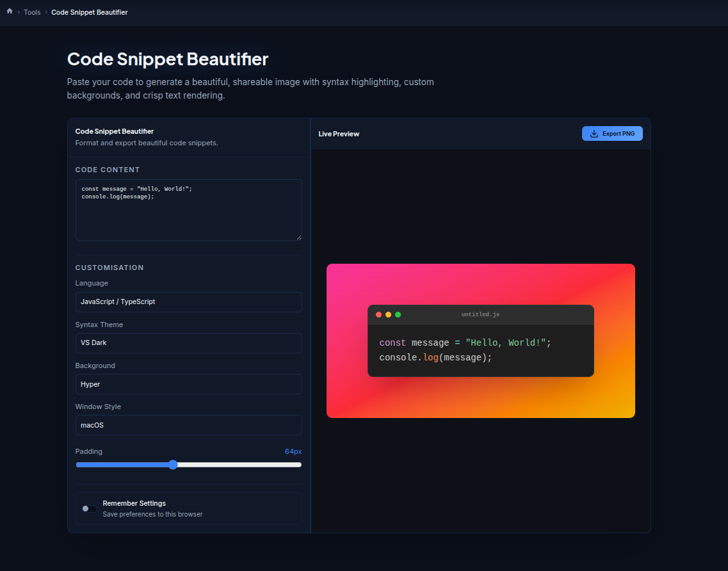Image resolution: width=728 pixels, height=571 pixels.
Task: Click the untitled.js file name in preview
Action: (x=481, y=314)
